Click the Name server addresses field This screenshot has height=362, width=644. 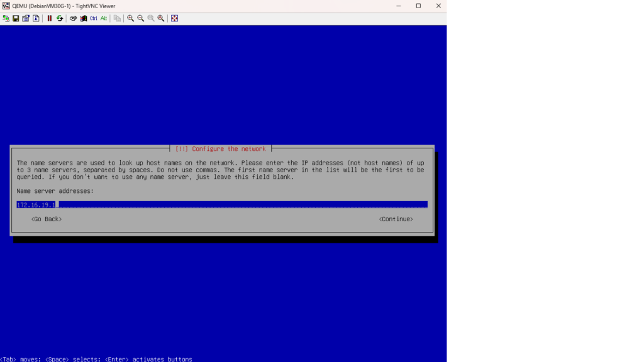click(222, 204)
